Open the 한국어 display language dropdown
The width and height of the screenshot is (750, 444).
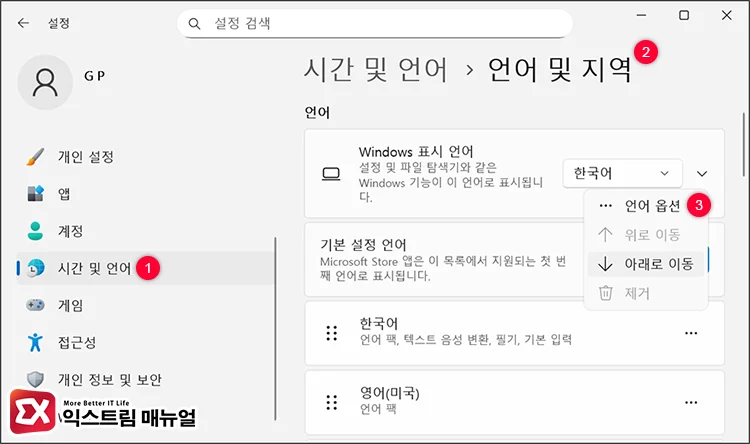point(622,173)
